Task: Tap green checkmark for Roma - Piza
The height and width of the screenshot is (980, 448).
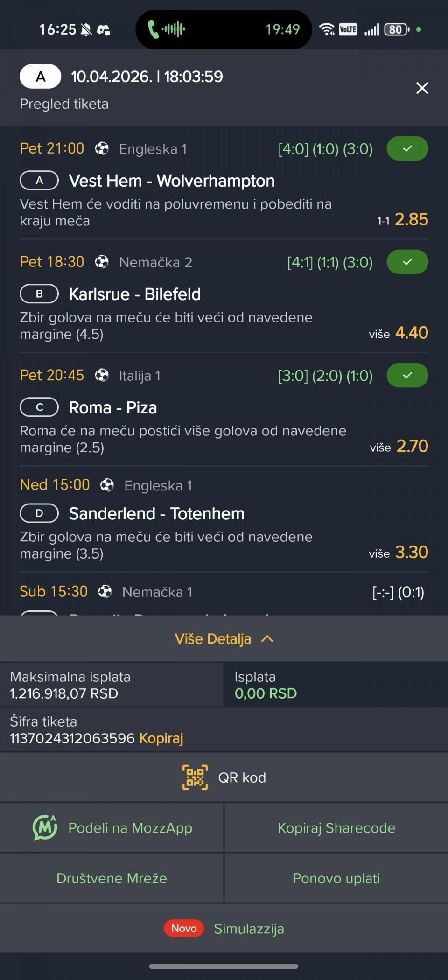Action: point(407,375)
